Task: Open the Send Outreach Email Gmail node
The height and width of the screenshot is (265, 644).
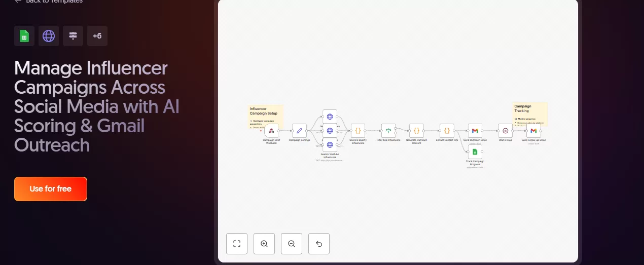Action: click(475, 131)
